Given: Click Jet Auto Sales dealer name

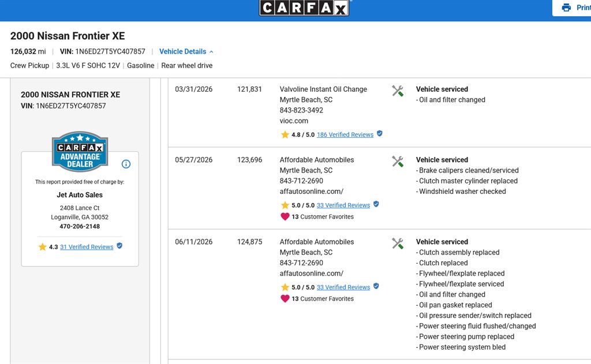Looking at the screenshot, I should coord(80,195).
